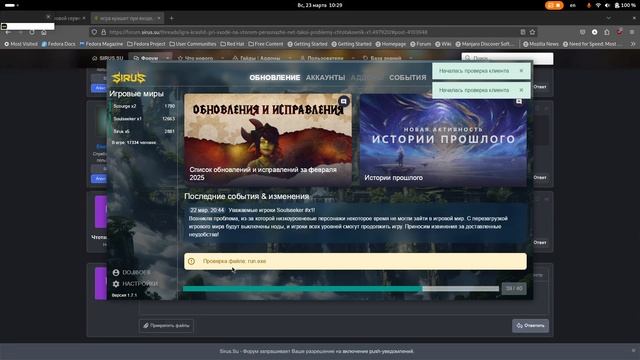640x360 pixels.
Task: Open the account profile in launcher sidebar
Action: pos(131,272)
